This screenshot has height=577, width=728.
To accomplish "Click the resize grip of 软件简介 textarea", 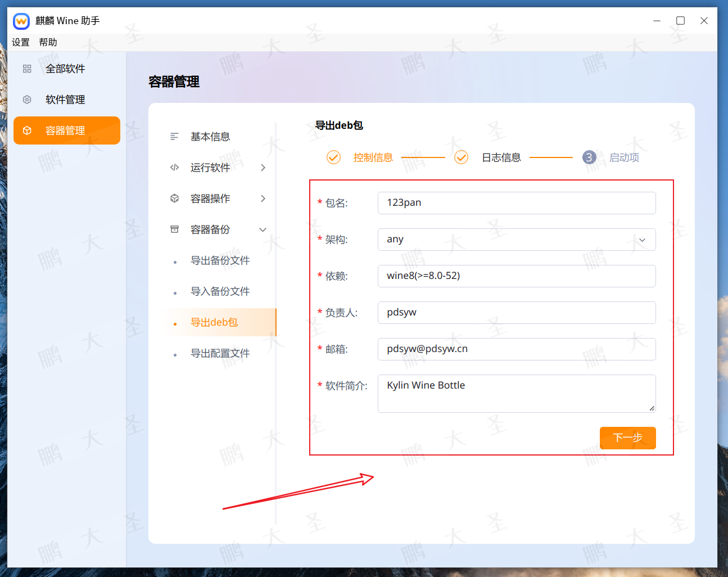I will 652,408.
